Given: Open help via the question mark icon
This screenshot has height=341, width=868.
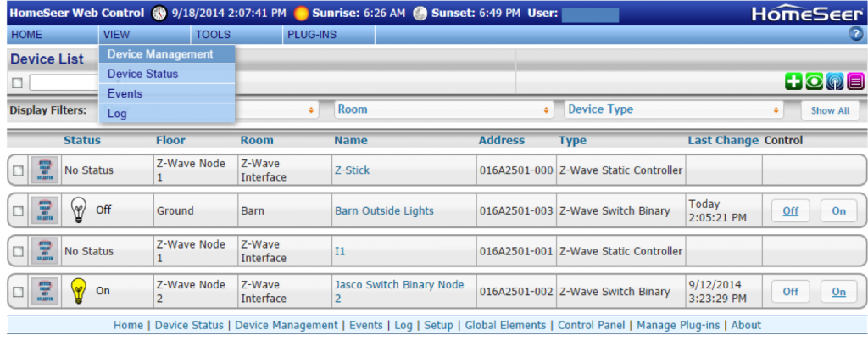Looking at the screenshot, I should coord(856,34).
